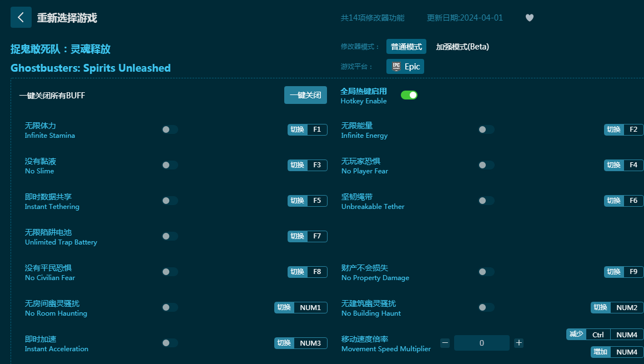Enable Infinite Stamina toggle
The height and width of the screenshot is (364, 644).
(170, 129)
